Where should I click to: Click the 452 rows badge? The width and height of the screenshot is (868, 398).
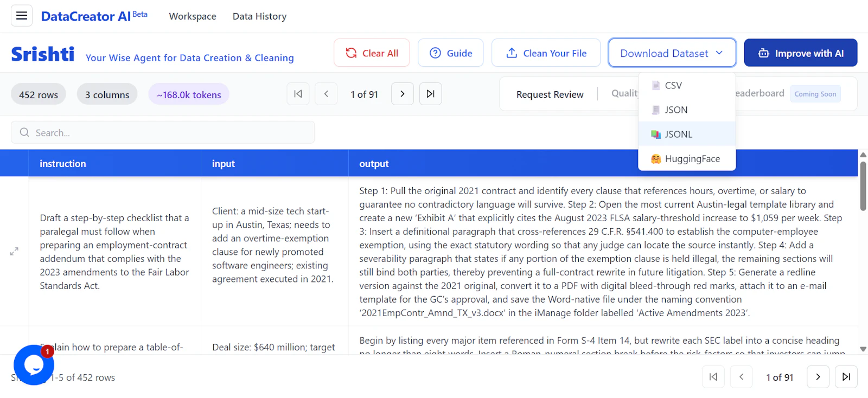pyautogui.click(x=39, y=94)
